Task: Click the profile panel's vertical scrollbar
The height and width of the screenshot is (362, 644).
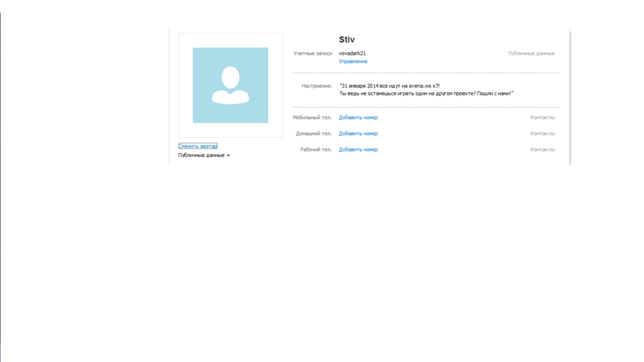Action: 570,97
